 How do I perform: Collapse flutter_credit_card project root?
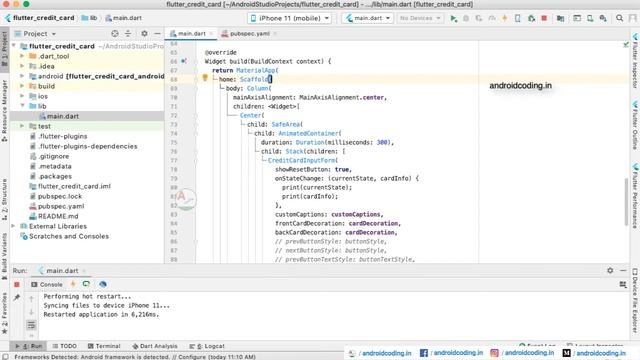pos(13,46)
